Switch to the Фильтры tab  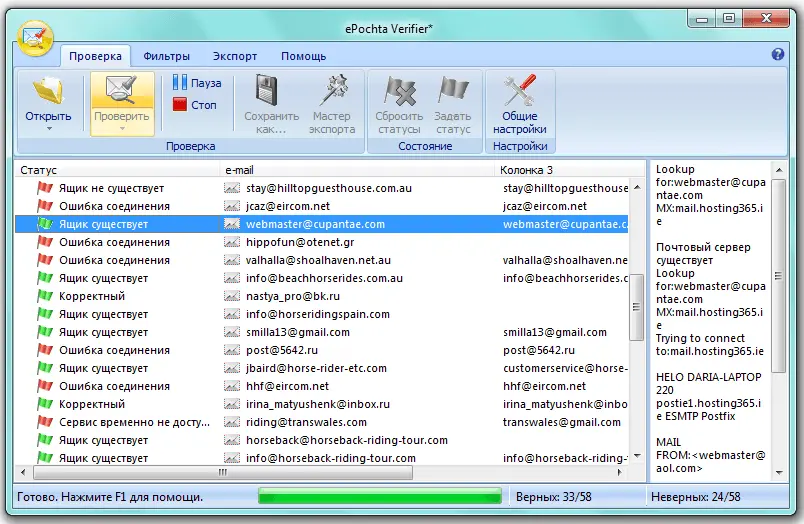(x=167, y=57)
